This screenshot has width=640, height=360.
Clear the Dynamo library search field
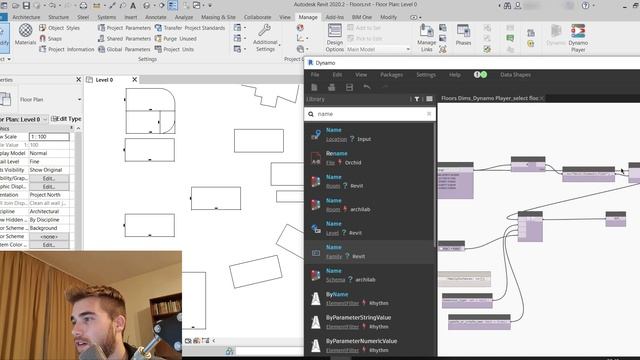(x=429, y=113)
